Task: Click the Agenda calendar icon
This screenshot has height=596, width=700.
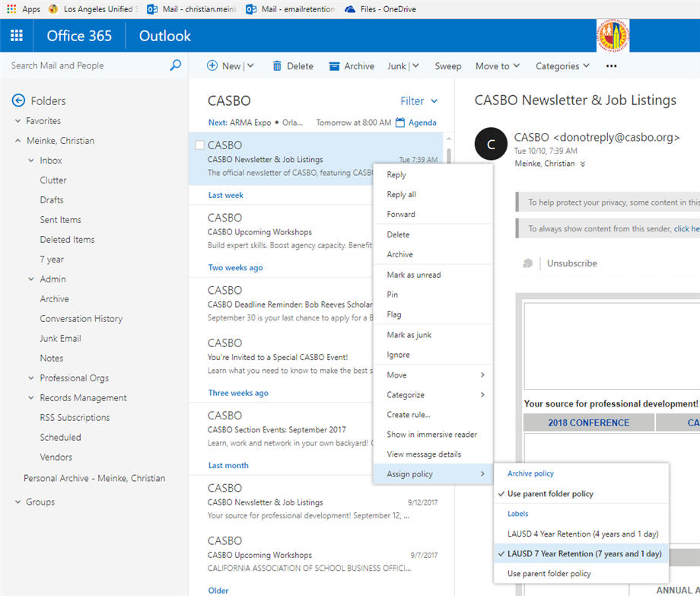Action: pyautogui.click(x=400, y=123)
